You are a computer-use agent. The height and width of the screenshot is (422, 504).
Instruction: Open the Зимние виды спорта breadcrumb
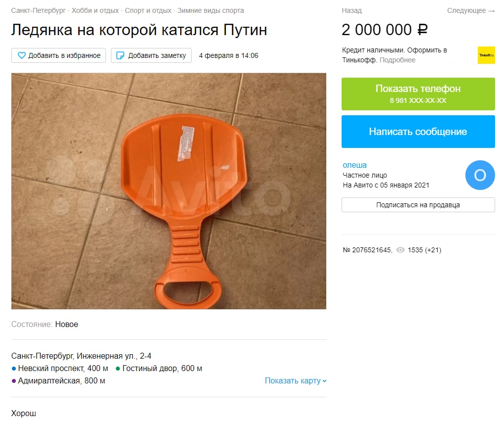[x=210, y=10]
